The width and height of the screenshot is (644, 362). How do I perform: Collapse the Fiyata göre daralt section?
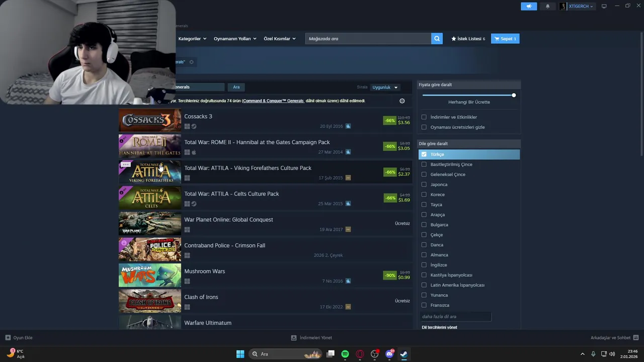[469, 84]
